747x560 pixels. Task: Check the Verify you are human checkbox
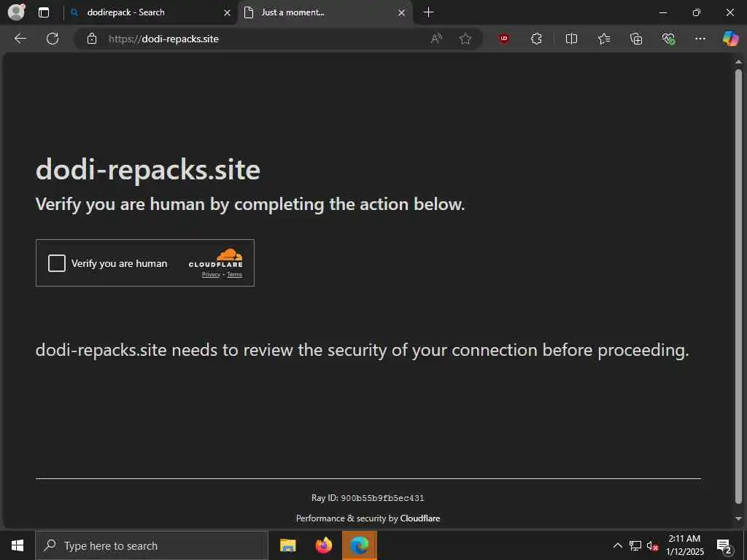coord(57,262)
